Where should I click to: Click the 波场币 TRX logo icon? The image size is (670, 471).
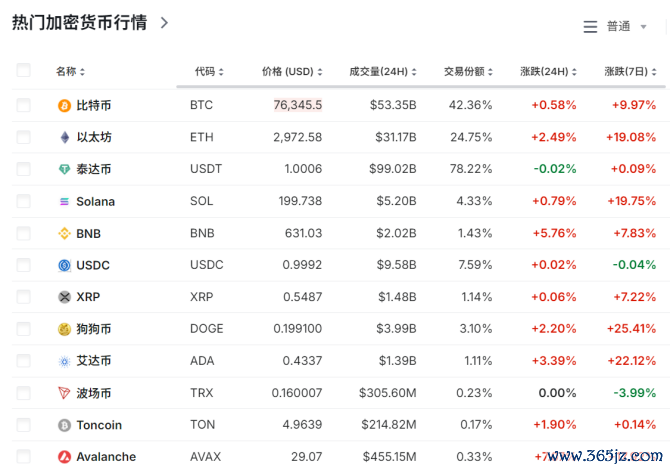tap(65, 393)
